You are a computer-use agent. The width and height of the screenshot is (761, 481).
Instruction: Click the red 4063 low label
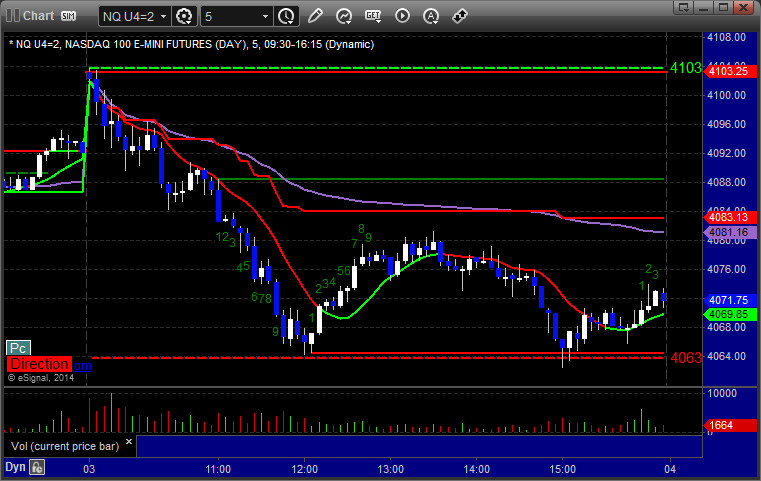(x=686, y=358)
